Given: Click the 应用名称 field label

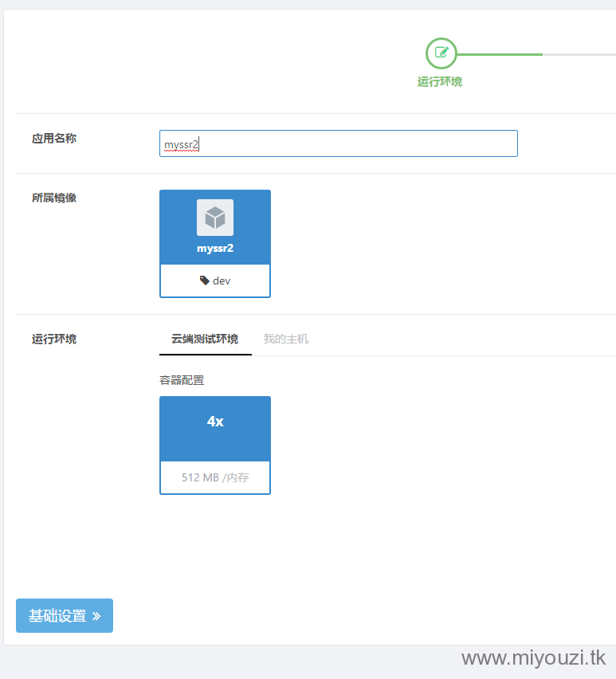Looking at the screenshot, I should [x=54, y=139].
